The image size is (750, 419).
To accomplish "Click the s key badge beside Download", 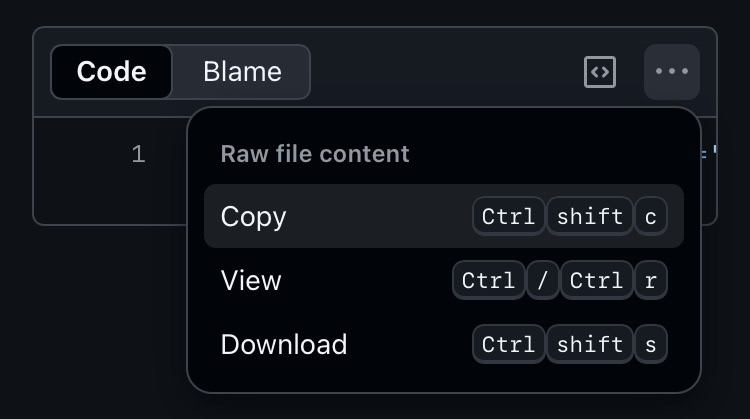I will pyautogui.click(x=651, y=344).
